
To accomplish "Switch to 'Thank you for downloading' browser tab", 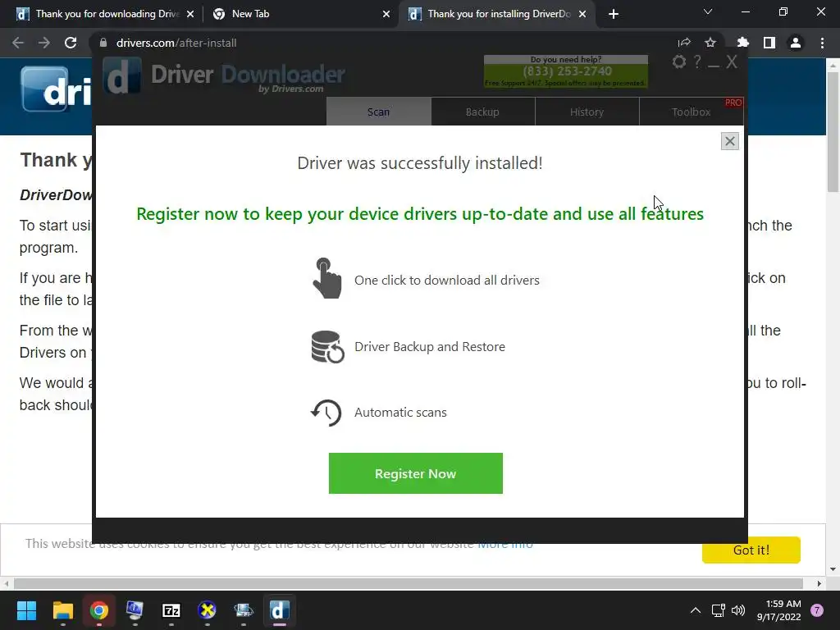I will (107, 14).
